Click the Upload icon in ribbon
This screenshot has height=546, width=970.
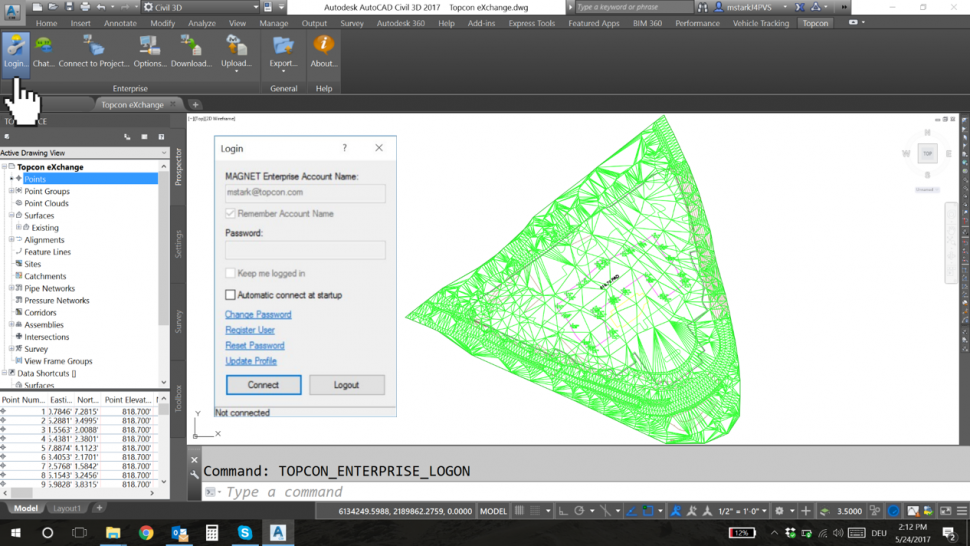click(236, 50)
